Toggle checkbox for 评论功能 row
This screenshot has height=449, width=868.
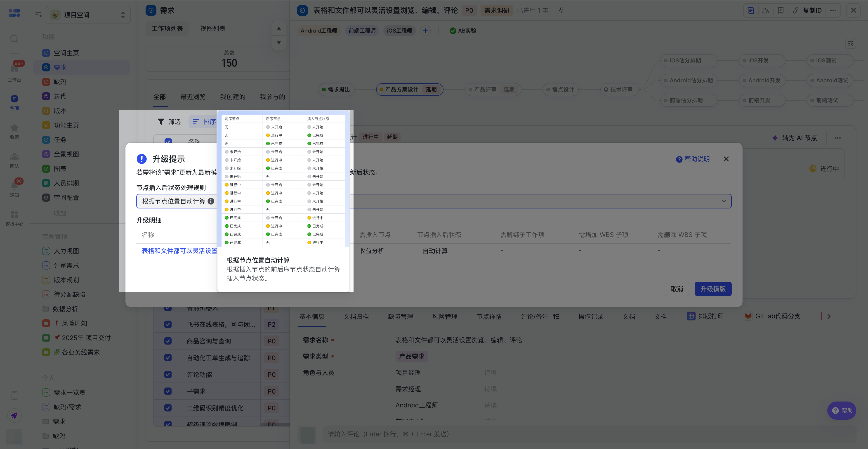pyautogui.click(x=168, y=374)
